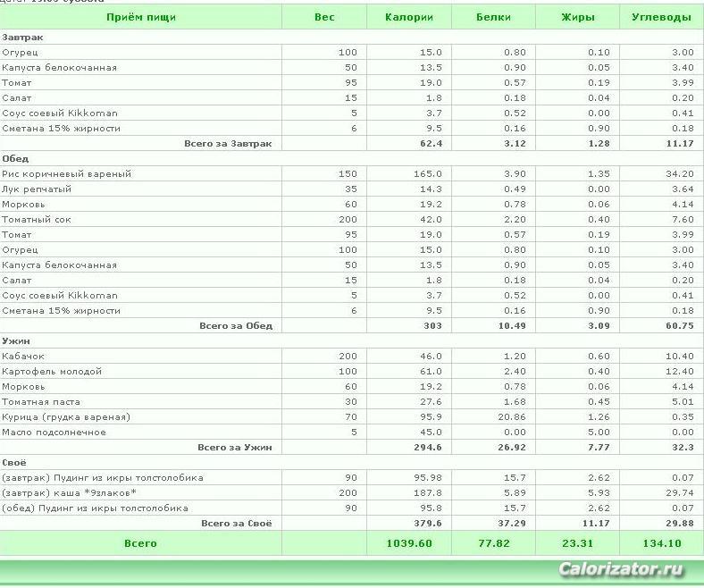Click '(обед) Пудинг из икры толстолобика'
The height and width of the screenshot is (588, 704).
pyautogui.click(x=95, y=508)
